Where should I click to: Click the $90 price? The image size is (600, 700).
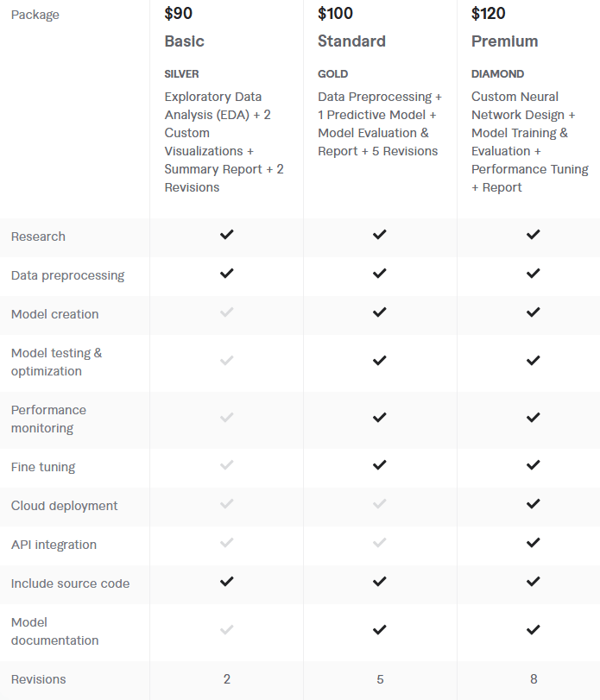(180, 14)
